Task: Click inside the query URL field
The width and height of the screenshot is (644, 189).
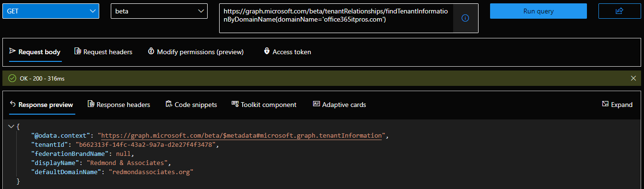Action: pyautogui.click(x=336, y=18)
